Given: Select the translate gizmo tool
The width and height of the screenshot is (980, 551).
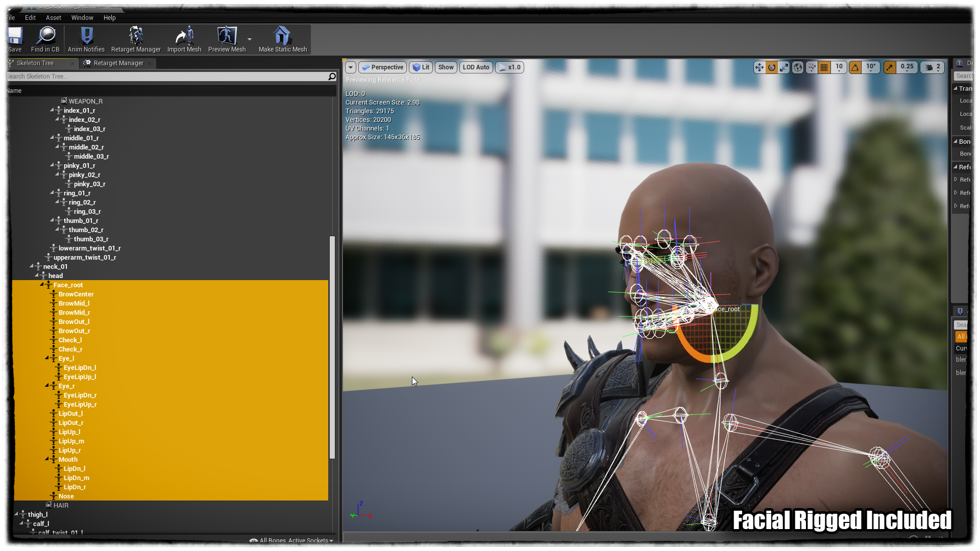Looking at the screenshot, I should pyautogui.click(x=759, y=67).
